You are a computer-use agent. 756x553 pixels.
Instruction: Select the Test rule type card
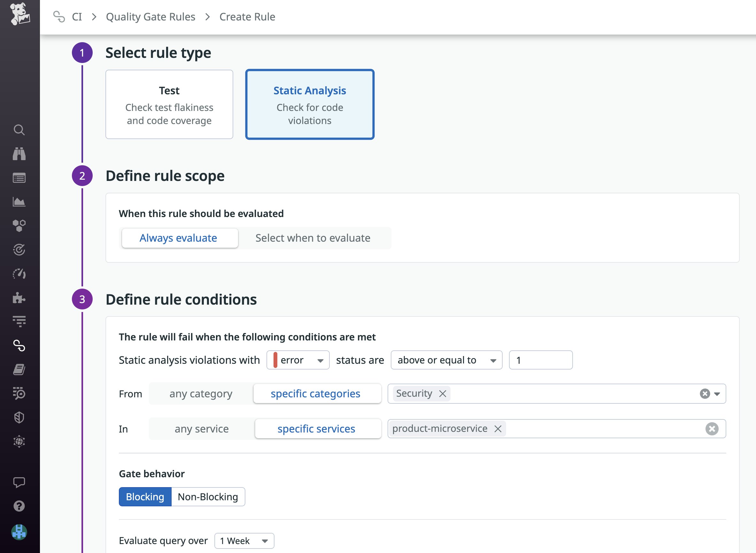coord(169,104)
